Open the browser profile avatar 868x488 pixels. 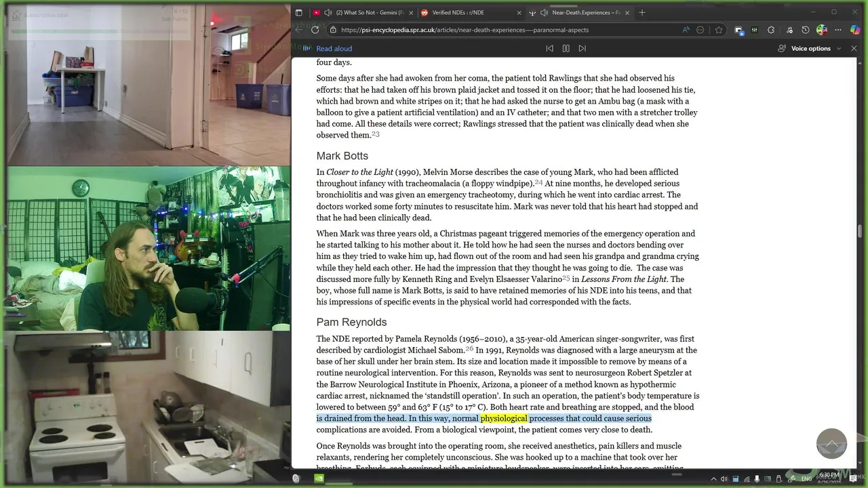click(x=822, y=30)
